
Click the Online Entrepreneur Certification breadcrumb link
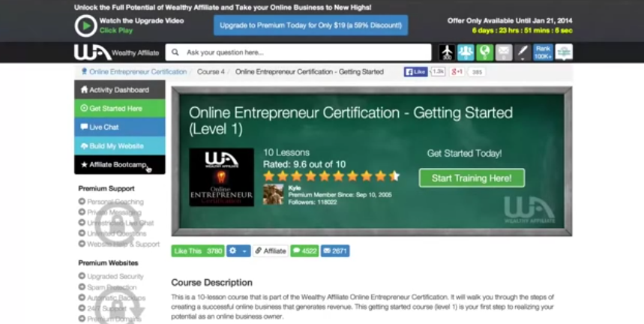[137, 72]
